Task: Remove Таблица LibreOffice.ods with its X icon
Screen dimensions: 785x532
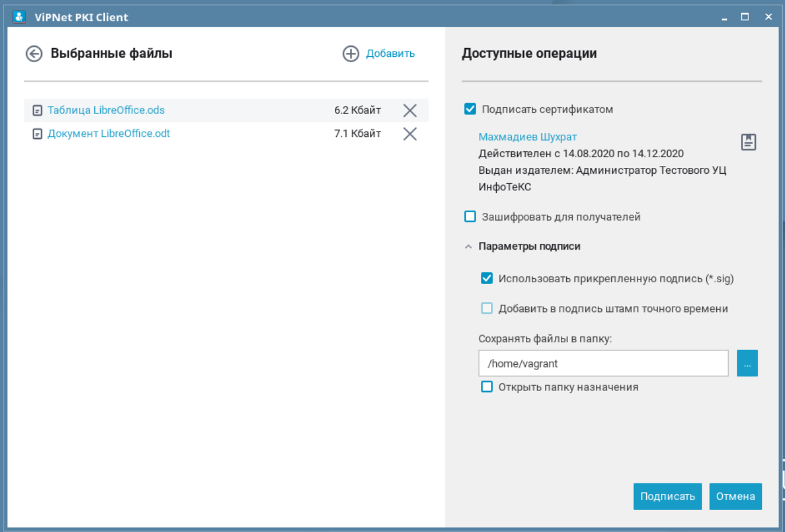Action: tap(410, 110)
